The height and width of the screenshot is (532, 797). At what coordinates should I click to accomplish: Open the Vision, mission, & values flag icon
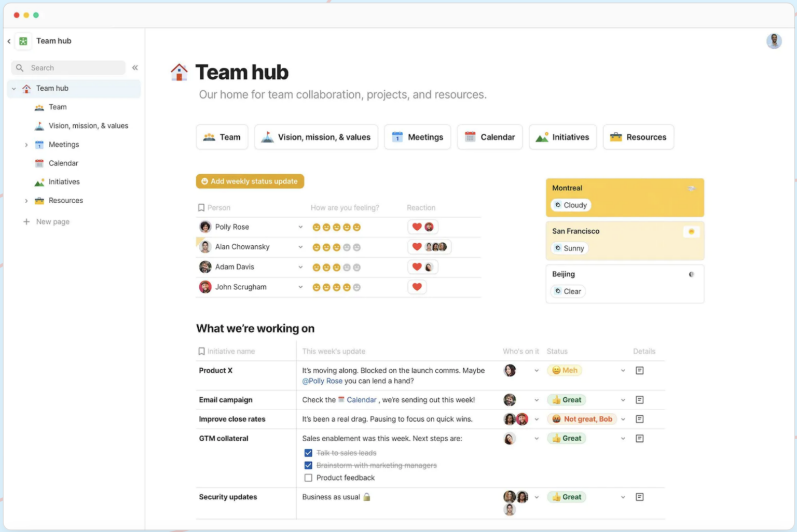click(38, 125)
